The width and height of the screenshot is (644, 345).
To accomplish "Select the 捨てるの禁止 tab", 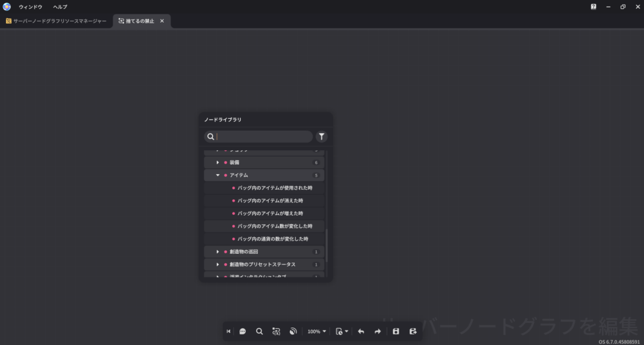I will tap(140, 21).
